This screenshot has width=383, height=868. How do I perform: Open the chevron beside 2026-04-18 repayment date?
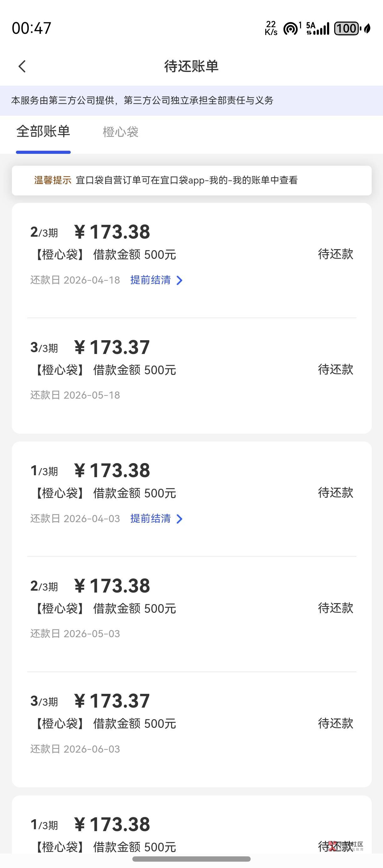(x=180, y=280)
